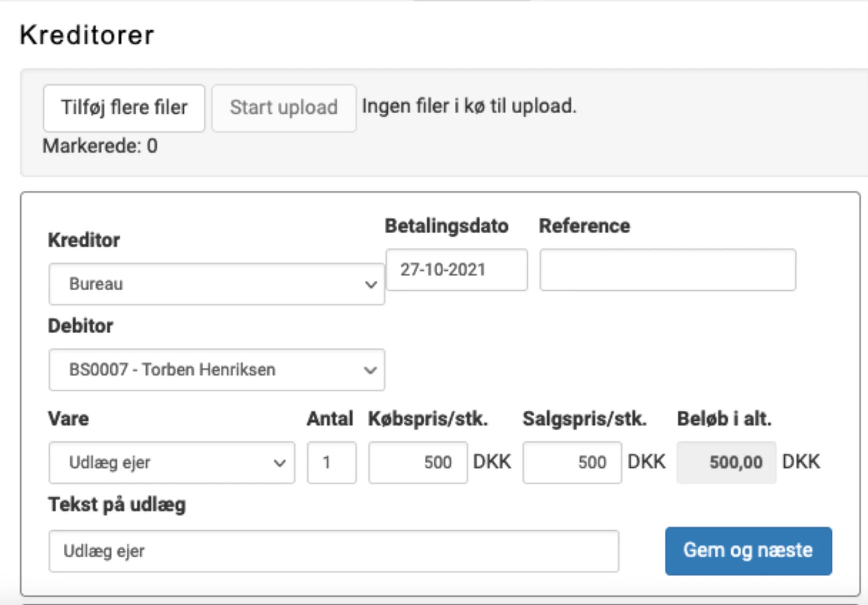Click the Tekst på udlæg text field

click(334, 551)
